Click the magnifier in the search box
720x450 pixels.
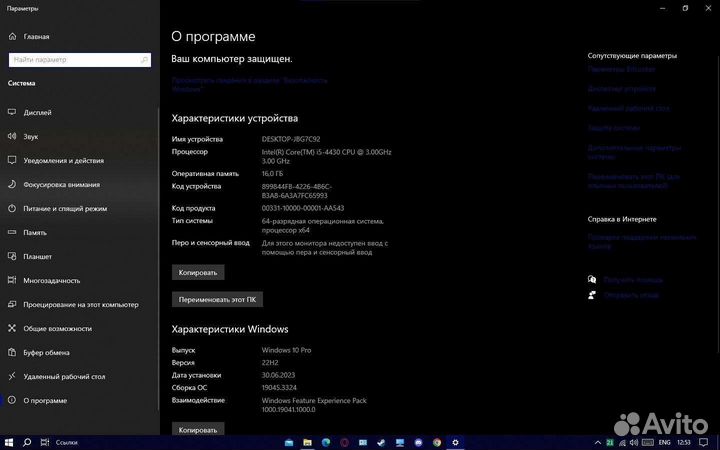[x=144, y=60]
